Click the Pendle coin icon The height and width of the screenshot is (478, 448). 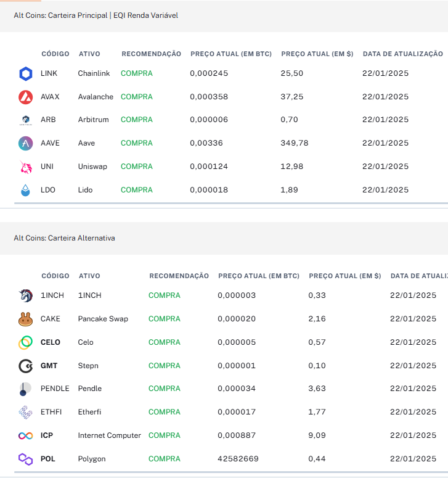(x=26, y=389)
